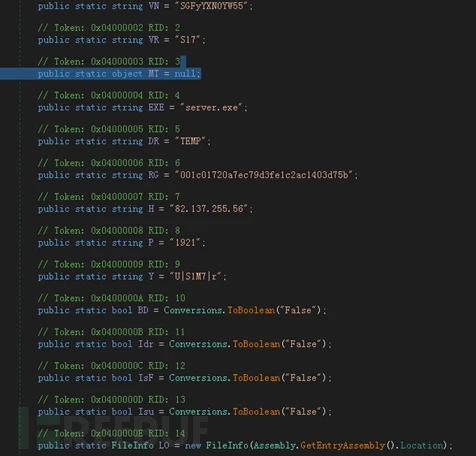Click the Location property reference

click(x=422, y=446)
